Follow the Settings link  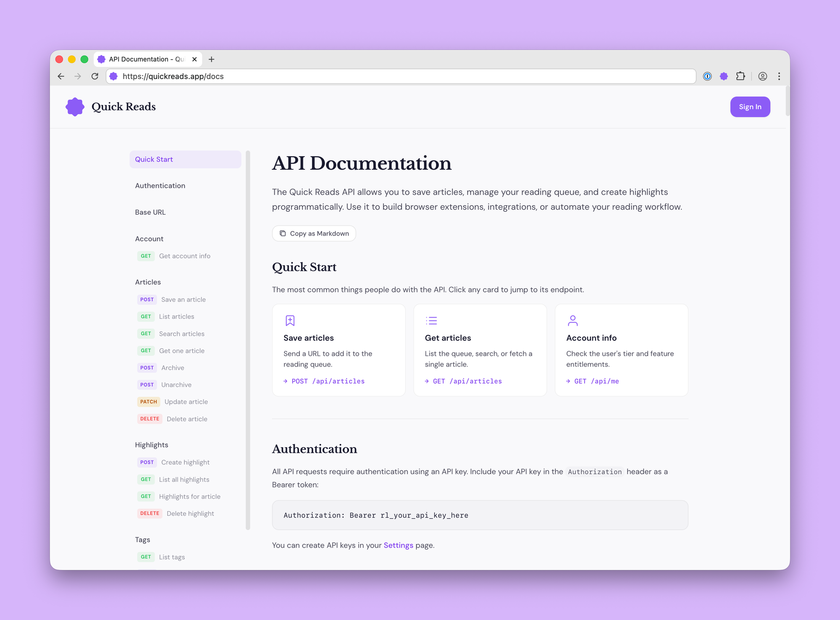pos(398,545)
